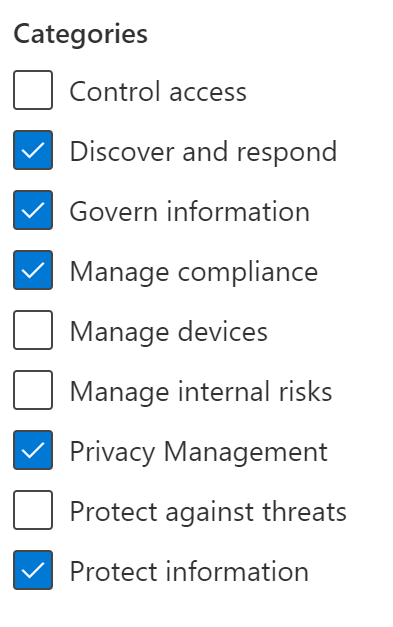
Task: Click the Control access label text
Action: coord(158,92)
